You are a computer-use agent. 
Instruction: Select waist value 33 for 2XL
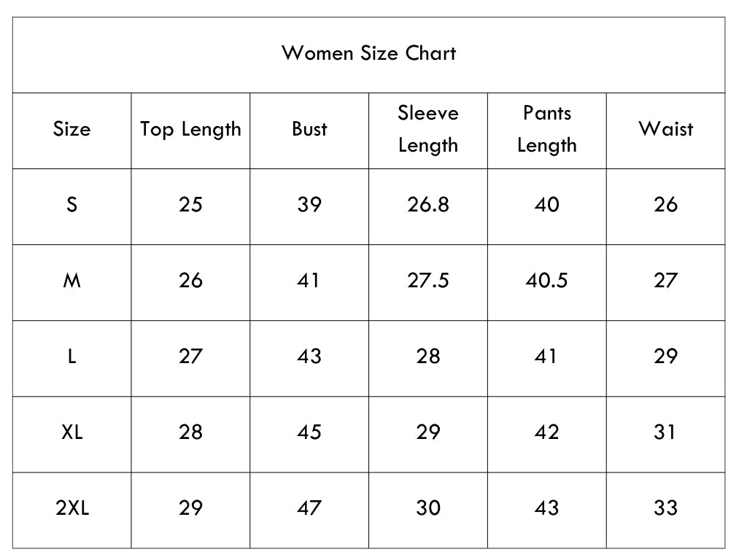click(x=665, y=507)
